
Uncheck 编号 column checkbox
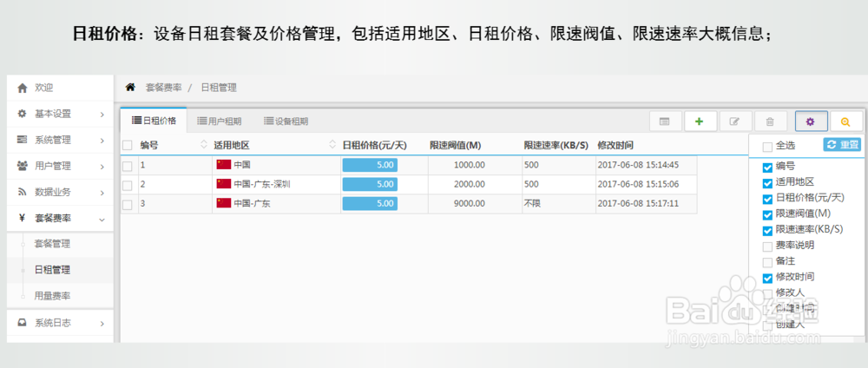point(767,168)
